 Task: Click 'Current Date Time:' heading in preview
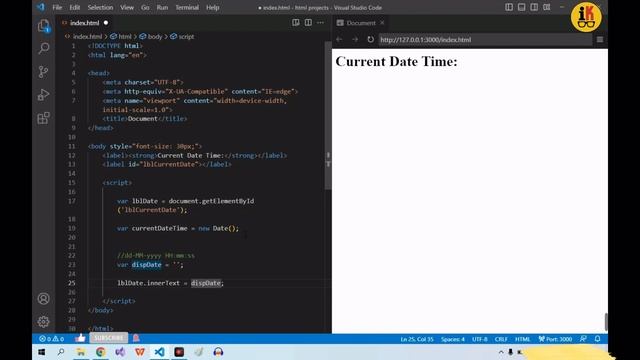(x=396, y=62)
